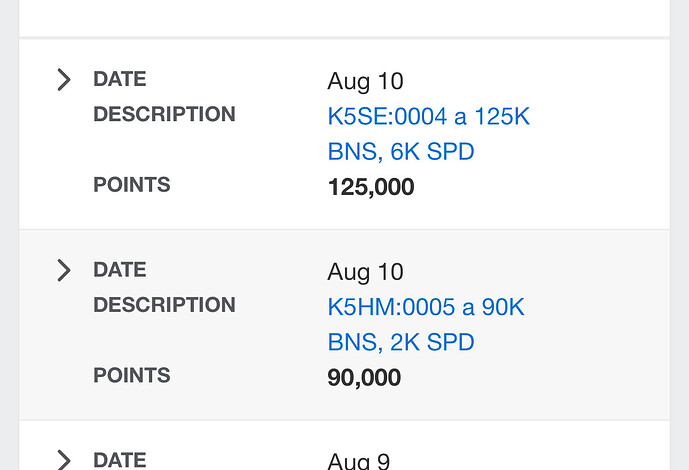Select the 125,000 points value
Viewport: 689px width, 470px height.
pos(371,187)
